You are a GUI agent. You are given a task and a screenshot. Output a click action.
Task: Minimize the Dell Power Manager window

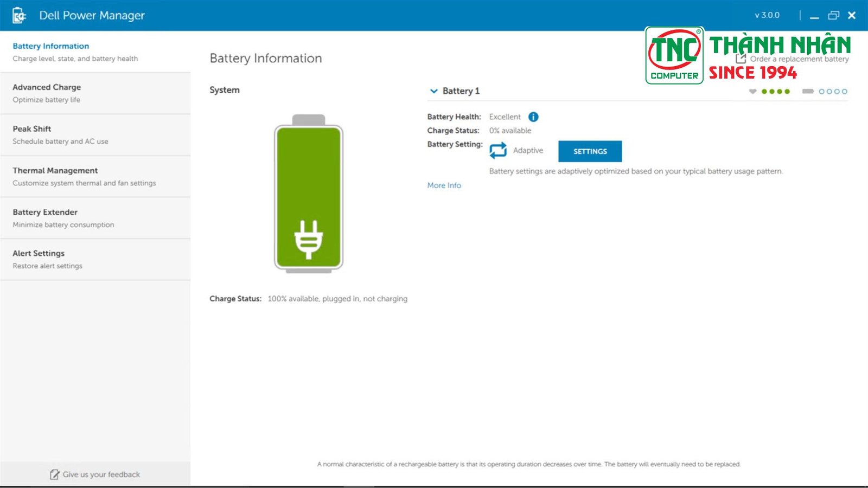pyautogui.click(x=814, y=16)
